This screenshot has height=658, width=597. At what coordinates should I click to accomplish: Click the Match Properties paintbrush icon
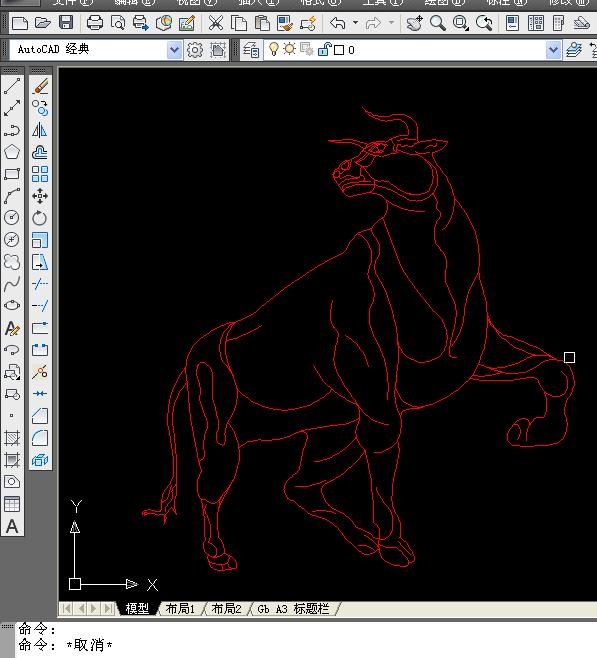tap(285, 23)
